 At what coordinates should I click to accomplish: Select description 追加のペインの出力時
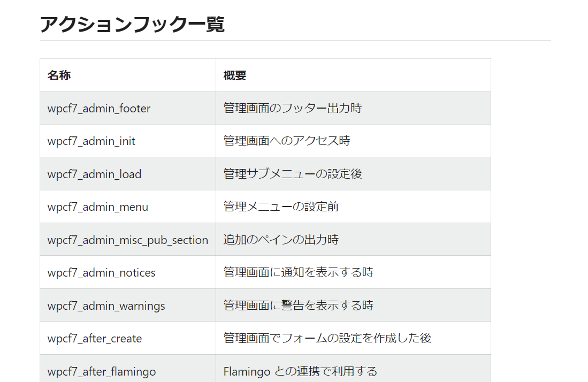coord(281,239)
